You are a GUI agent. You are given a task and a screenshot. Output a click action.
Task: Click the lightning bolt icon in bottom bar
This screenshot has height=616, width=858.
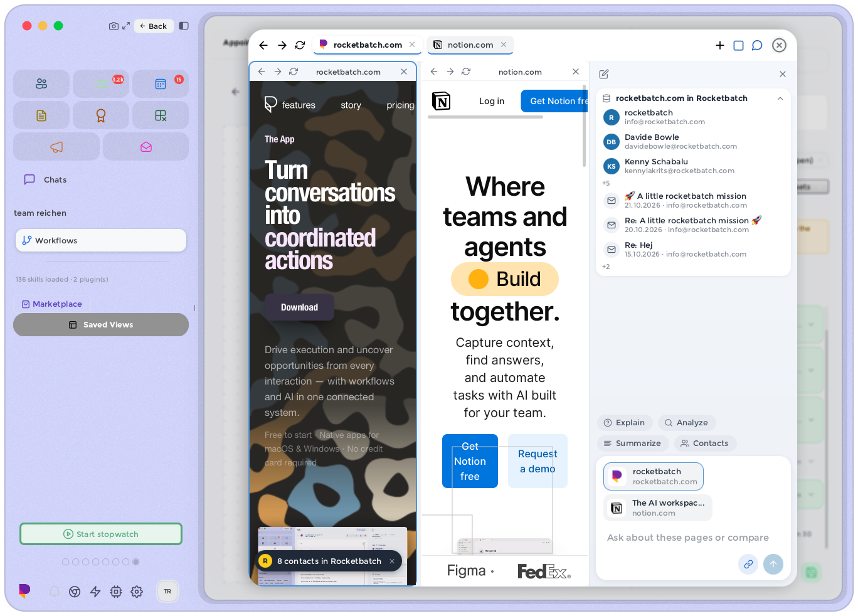coord(95,592)
